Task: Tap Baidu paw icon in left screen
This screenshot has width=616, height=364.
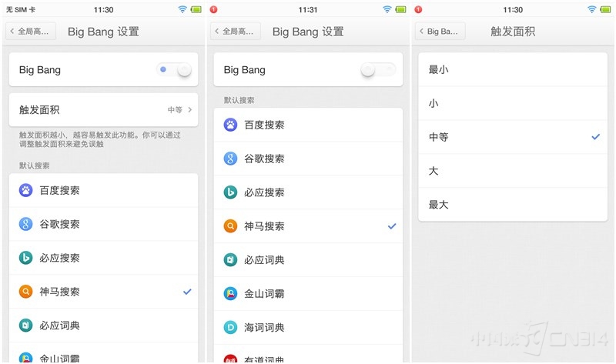Action: point(26,190)
